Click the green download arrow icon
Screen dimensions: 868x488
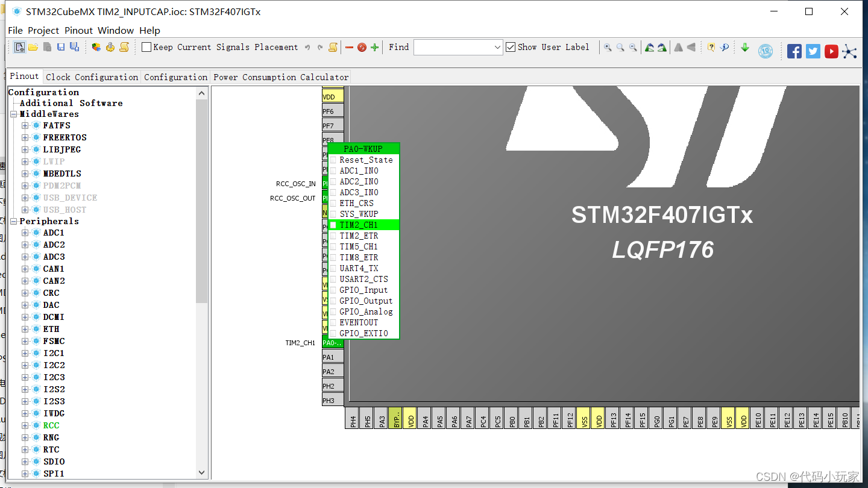[x=745, y=48]
